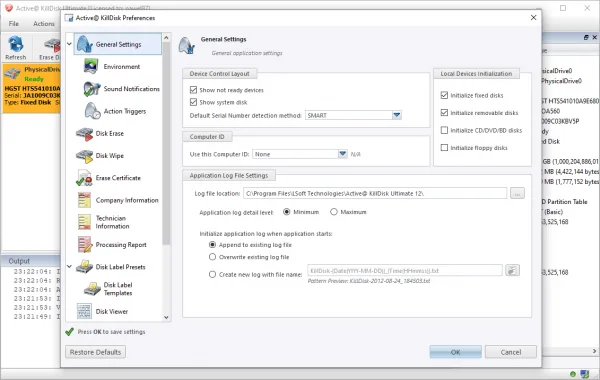
Task: Click the main window horizontal scroll right arrow
Action: tap(594, 351)
